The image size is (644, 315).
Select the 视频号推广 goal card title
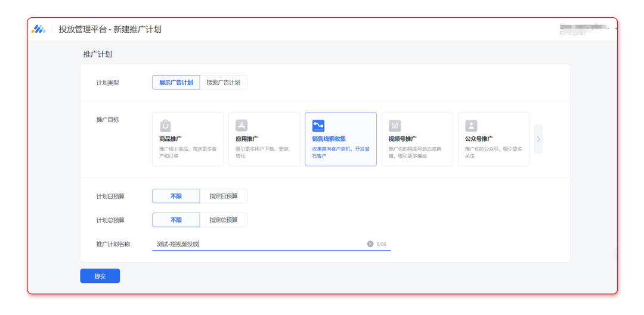402,139
